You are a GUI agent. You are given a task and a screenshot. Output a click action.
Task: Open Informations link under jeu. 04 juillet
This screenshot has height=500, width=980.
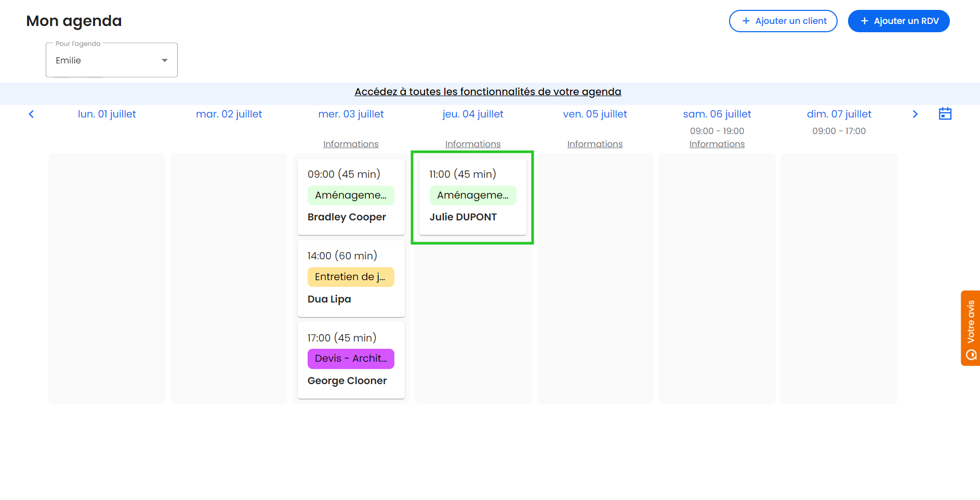(x=473, y=144)
